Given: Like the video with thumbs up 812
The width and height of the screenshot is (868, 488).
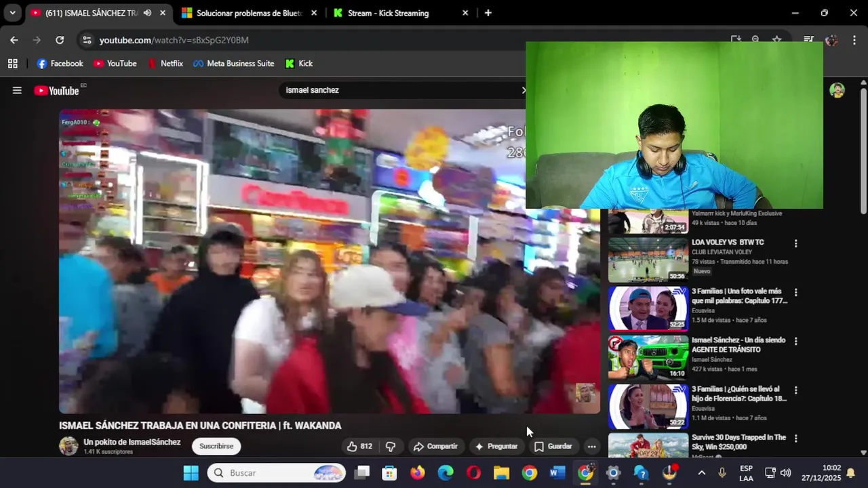Looking at the screenshot, I should tap(359, 446).
